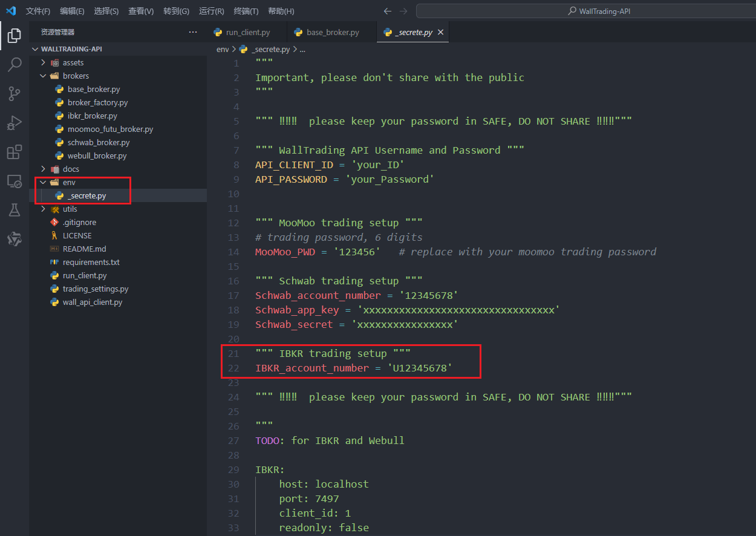Open the Remote Explorer view
The width and height of the screenshot is (756, 536).
tap(14, 181)
